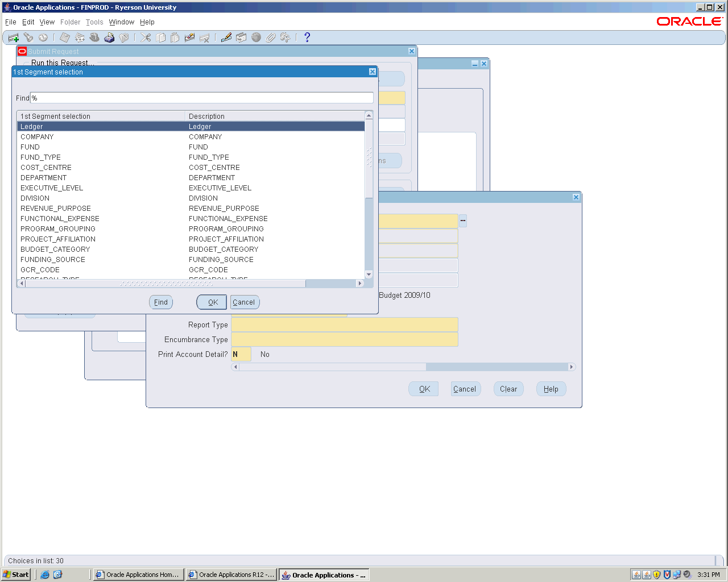Click the segment list scroll down arrow
This screenshot has height=582, width=728.
(369, 275)
